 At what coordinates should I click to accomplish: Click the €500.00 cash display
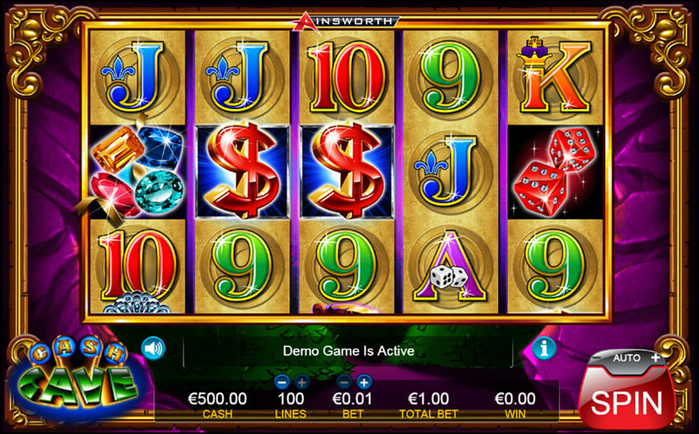(217, 398)
